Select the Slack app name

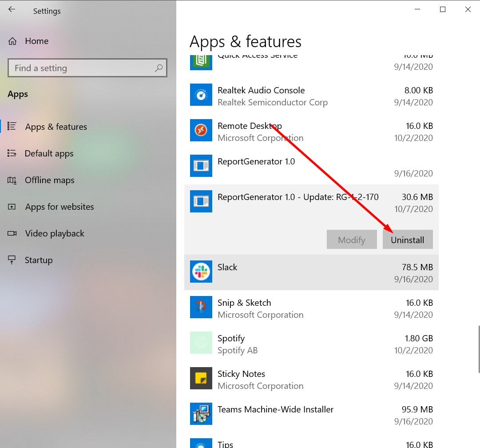pos(227,267)
